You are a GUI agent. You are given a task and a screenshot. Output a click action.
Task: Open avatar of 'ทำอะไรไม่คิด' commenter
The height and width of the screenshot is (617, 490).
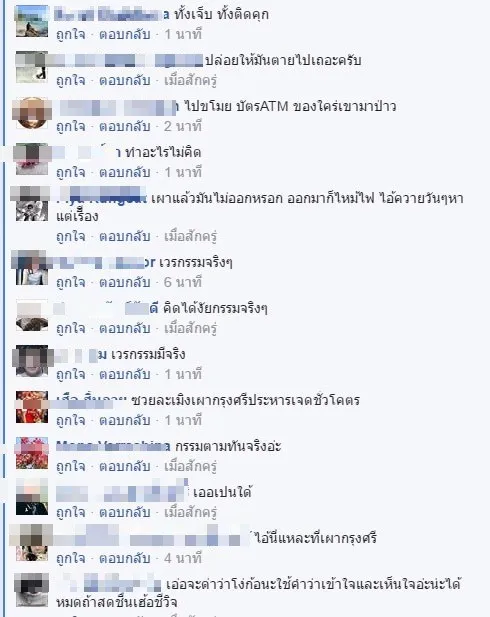point(32,159)
